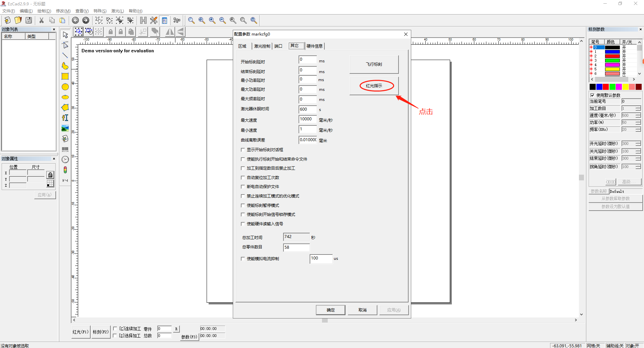Click the 最大速度 input field
Viewport: 644px width, 348px height.
[307, 119]
